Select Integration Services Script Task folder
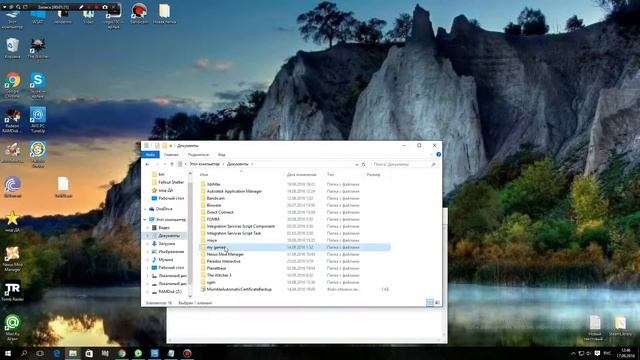This screenshot has height=360, width=640. tap(233, 233)
